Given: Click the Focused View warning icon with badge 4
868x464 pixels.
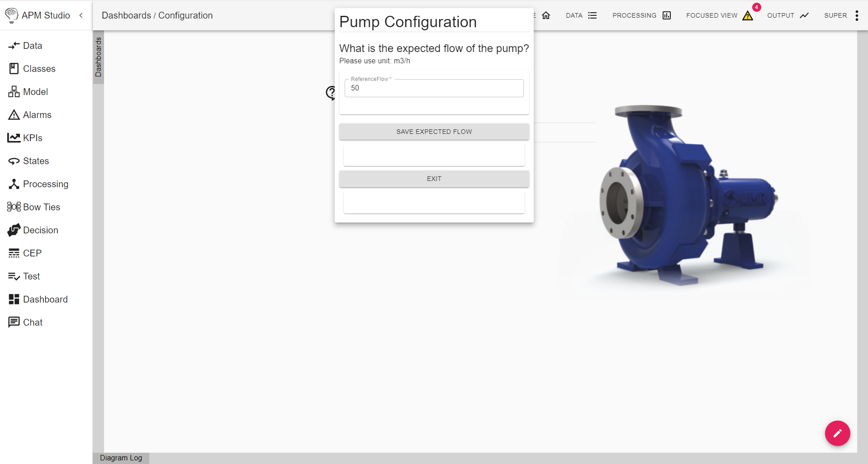Looking at the screenshot, I should [747, 15].
